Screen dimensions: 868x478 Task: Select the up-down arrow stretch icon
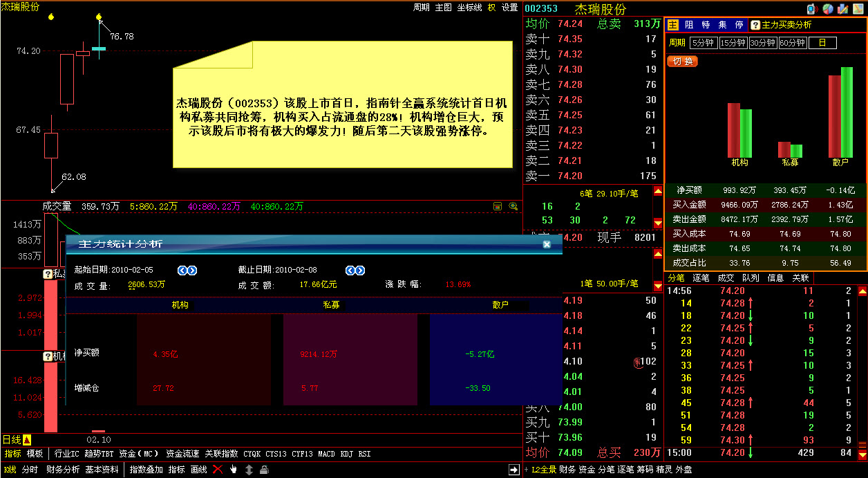point(249,470)
